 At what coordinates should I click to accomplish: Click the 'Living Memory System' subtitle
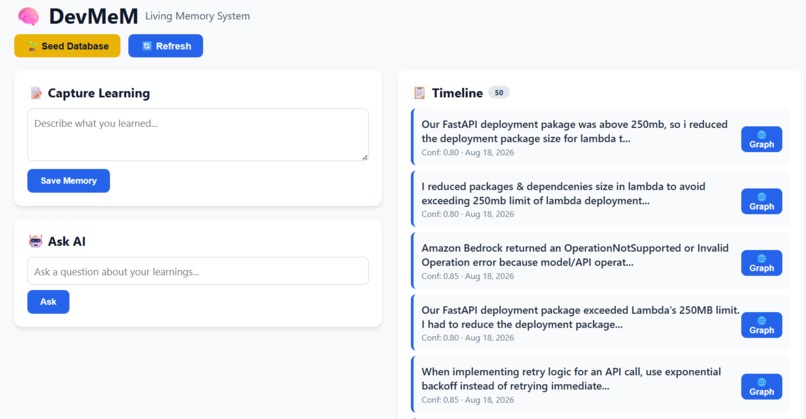(x=197, y=16)
